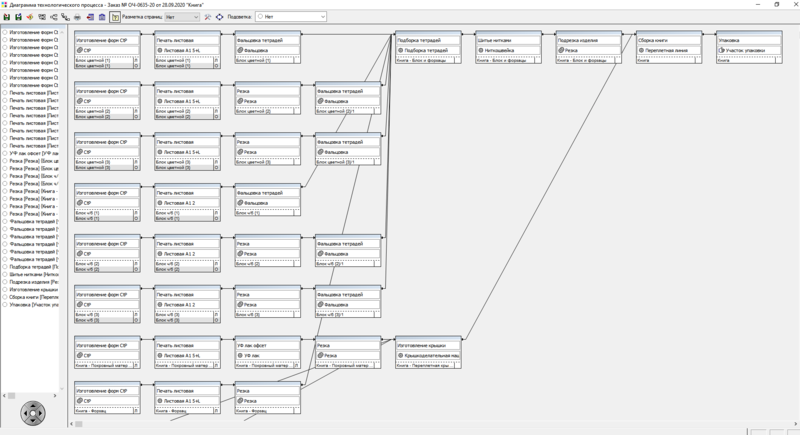Select radio for УФ лак офсет list item
This screenshot has height=435, width=800.
[x=5, y=153]
